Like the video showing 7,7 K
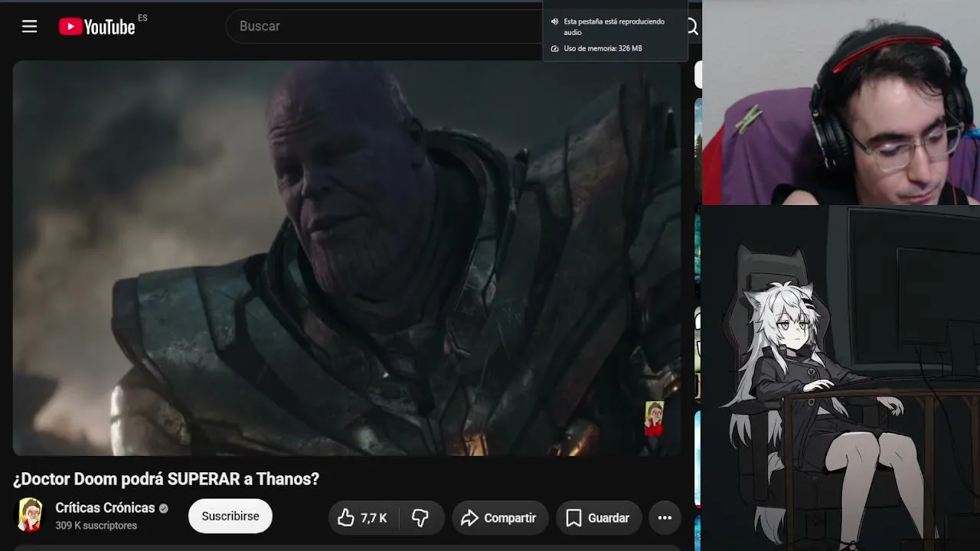The height and width of the screenshot is (551, 980). (363, 518)
